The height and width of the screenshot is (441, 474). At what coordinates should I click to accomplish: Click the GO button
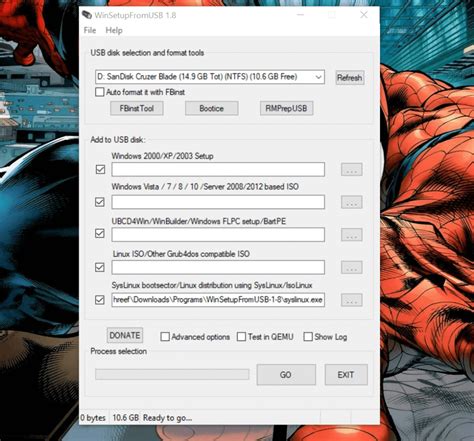tap(286, 375)
